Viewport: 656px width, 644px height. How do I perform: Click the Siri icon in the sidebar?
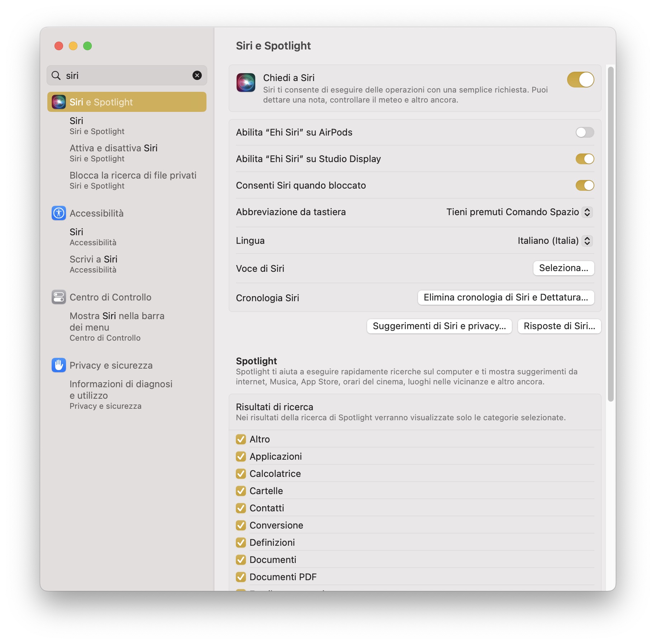coord(59,102)
